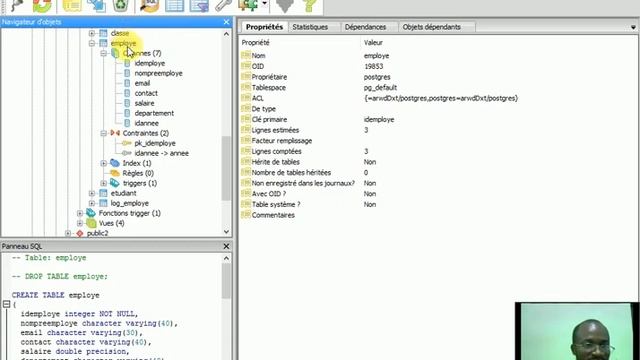Collapse the employe table node

click(x=92, y=43)
